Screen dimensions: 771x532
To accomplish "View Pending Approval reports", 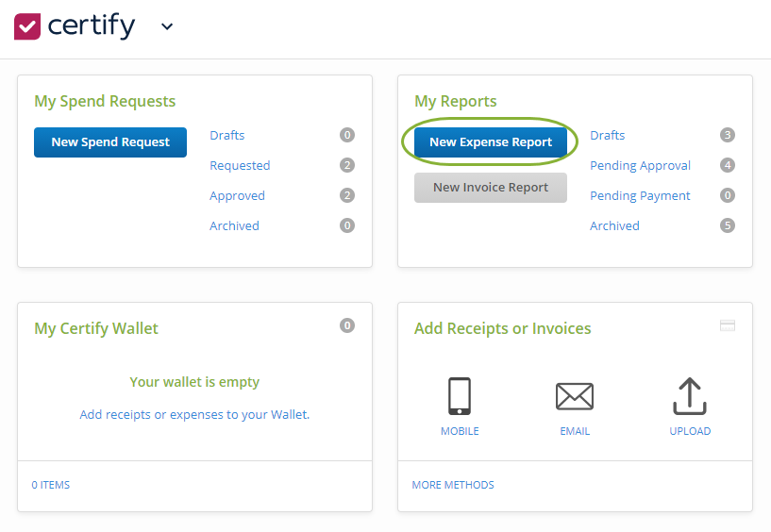I will coord(640,165).
